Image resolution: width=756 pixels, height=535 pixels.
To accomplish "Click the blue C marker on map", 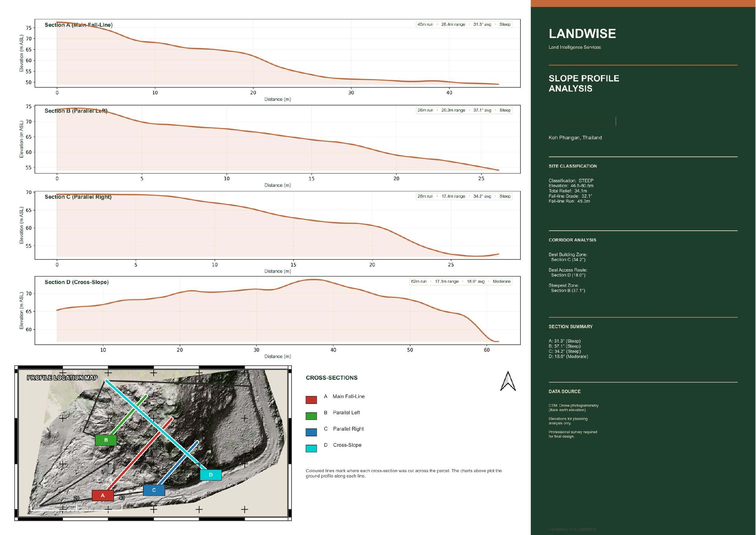I will [x=154, y=490].
